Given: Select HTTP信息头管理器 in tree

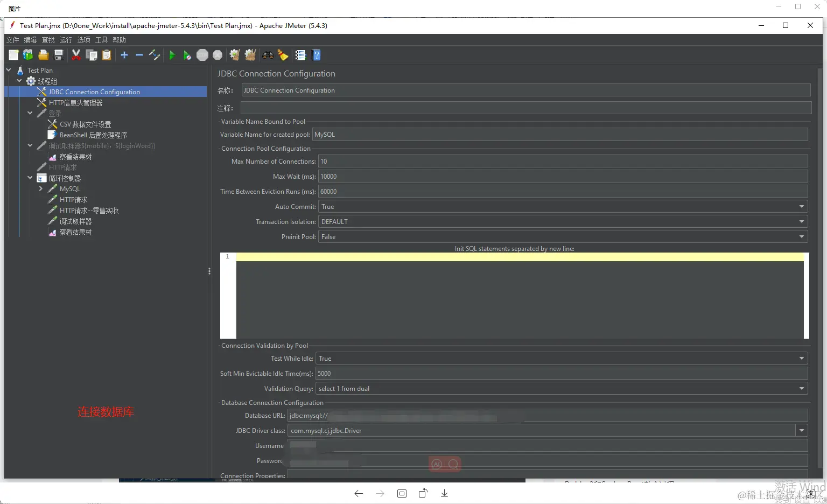Looking at the screenshot, I should tap(75, 103).
